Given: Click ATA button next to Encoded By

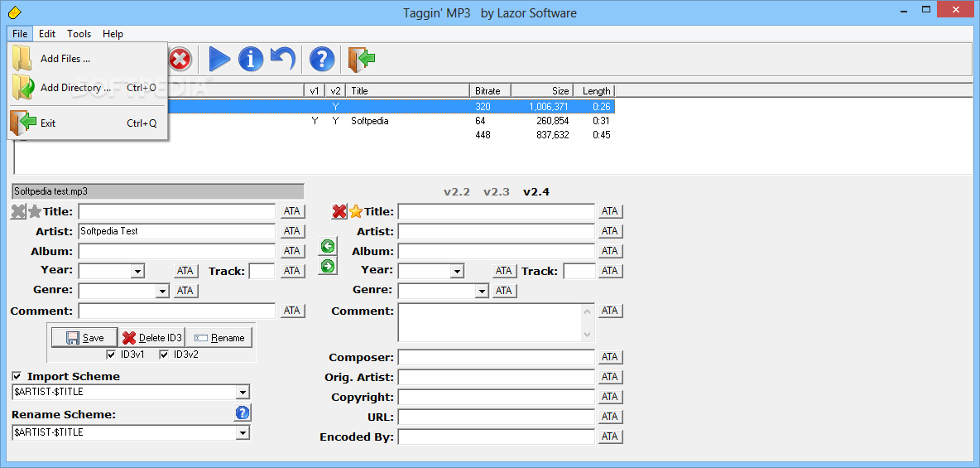Looking at the screenshot, I should pyautogui.click(x=610, y=437).
